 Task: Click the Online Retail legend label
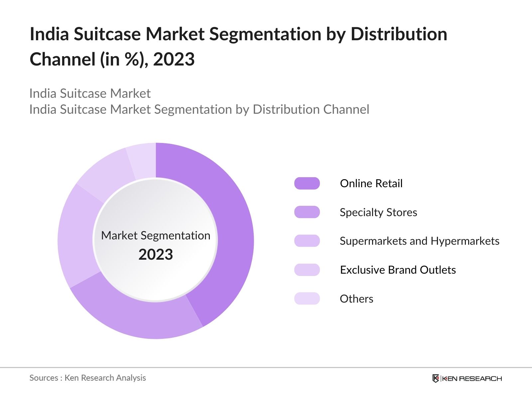[x=371, y=183]
